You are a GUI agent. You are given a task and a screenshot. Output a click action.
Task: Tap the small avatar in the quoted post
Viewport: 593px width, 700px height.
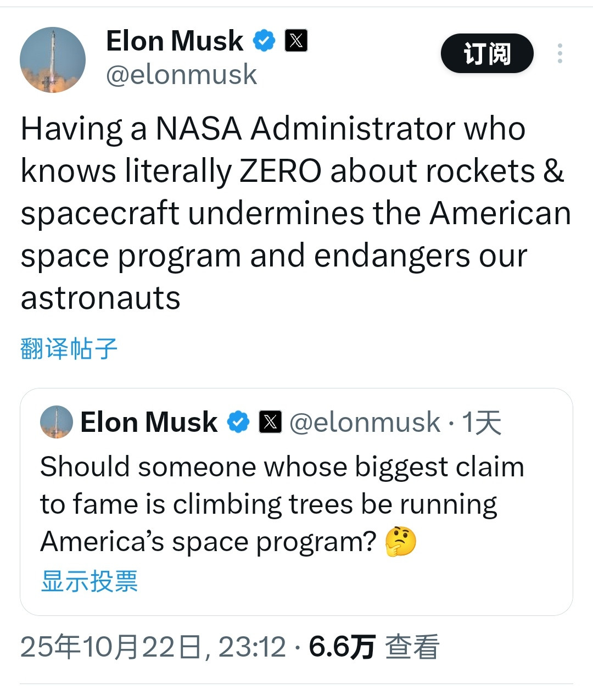56,422
